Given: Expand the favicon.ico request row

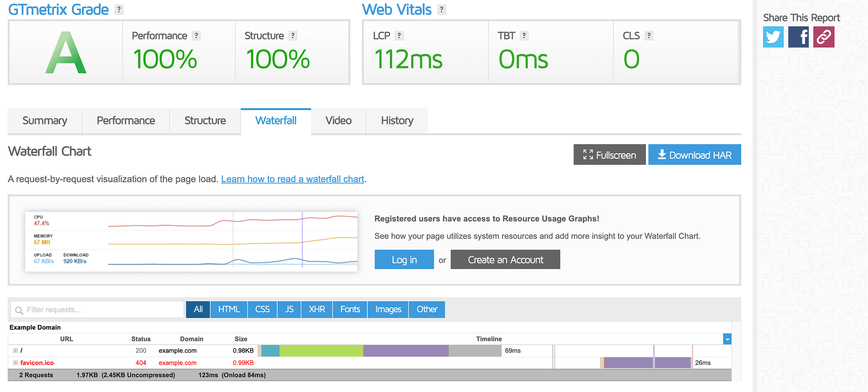Looking at the screenshot, I should pyautogui.click(x=15, y=363).
